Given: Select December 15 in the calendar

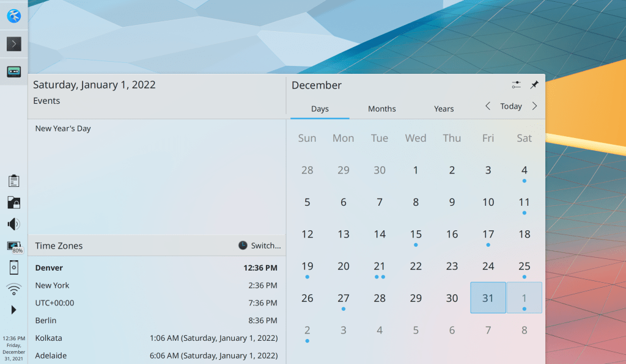Looking at the screenshot, I should (416, 234).
